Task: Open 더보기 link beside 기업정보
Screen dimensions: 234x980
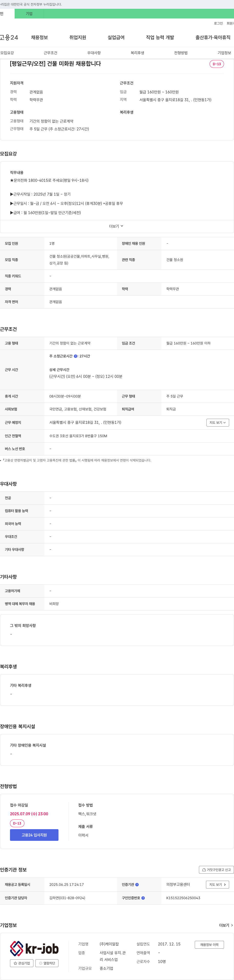Action: (x=226, y=925)
